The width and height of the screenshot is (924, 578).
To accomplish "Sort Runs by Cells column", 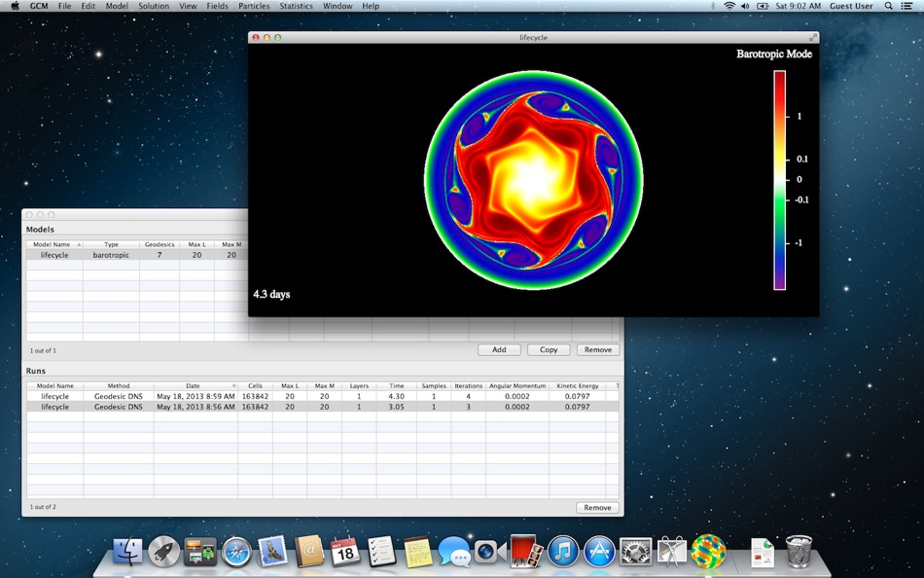I will [255, 385].
